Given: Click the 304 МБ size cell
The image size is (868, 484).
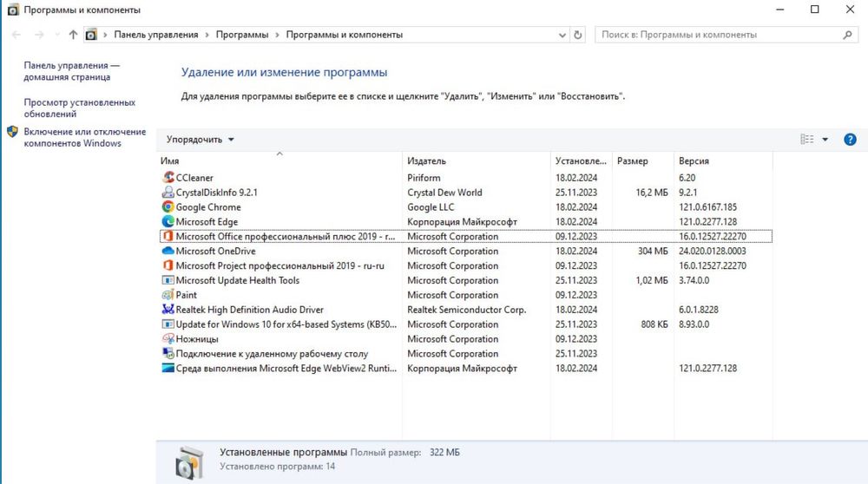Looking at the screenshot, I should tap(653, 252).
